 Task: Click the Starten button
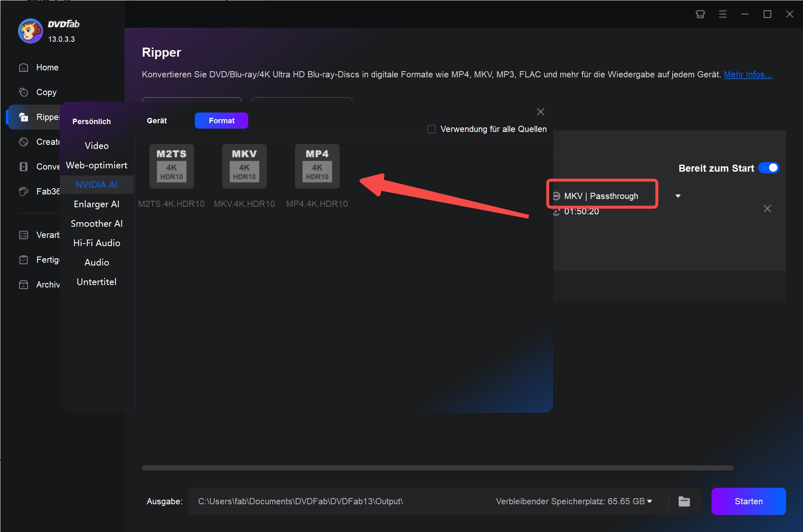748,501
